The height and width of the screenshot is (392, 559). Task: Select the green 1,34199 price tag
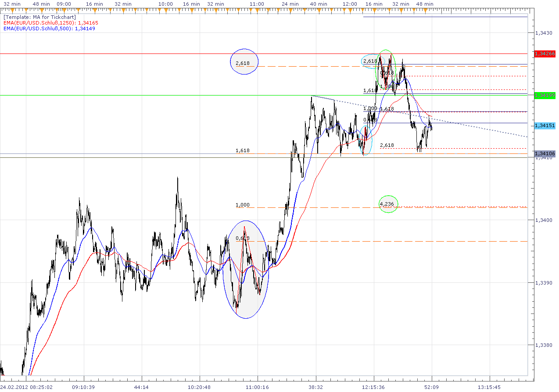pos(544,96)
